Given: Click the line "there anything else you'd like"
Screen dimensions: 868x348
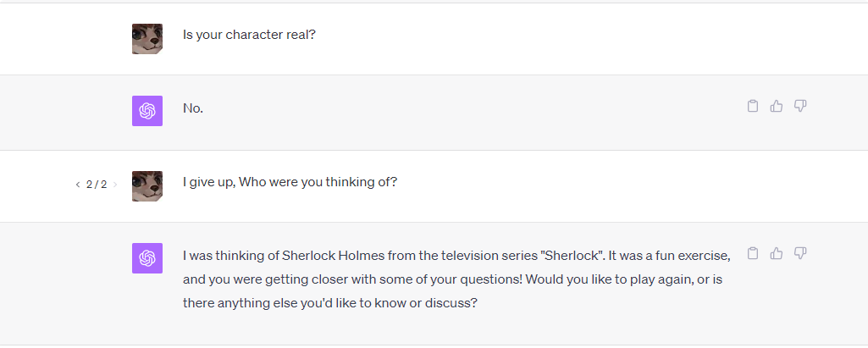Looking at the screenshot, I should [x=330, y=303].
